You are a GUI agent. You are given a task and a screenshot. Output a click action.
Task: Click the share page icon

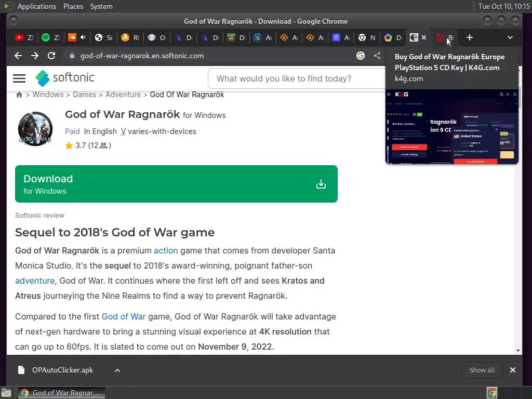[x=377, y=56]
